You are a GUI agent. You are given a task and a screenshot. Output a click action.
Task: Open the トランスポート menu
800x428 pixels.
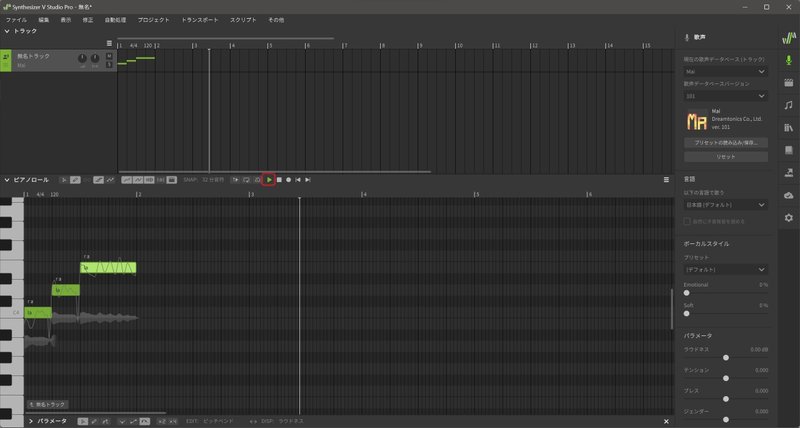tap(199, 20)
